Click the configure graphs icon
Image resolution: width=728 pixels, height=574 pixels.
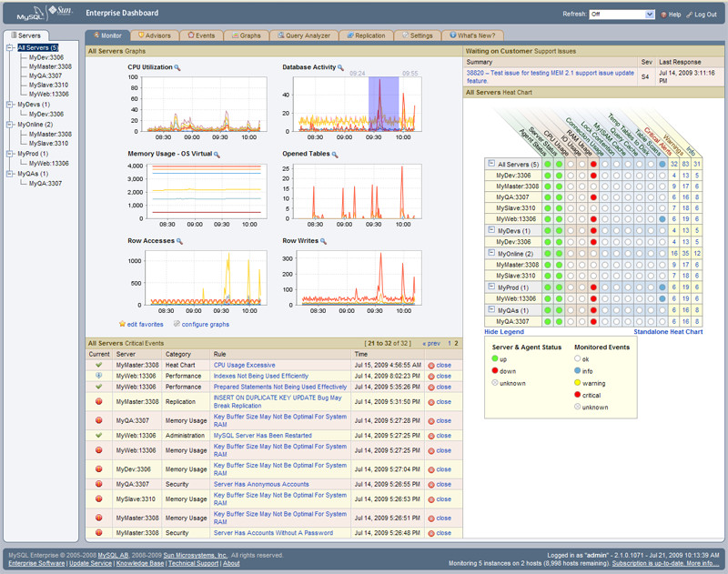point(177,324)
